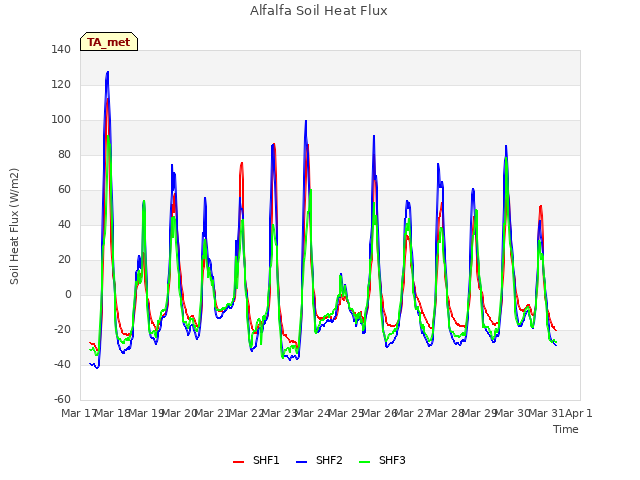
Task: Click the red SHF1 peak on Mar 31
Action: point(541,206)
